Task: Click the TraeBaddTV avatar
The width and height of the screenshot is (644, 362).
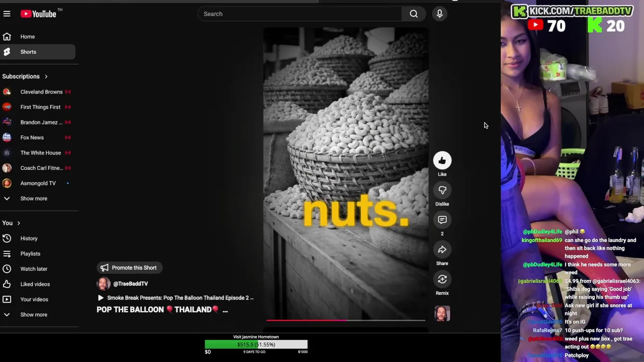Action: 103,284
